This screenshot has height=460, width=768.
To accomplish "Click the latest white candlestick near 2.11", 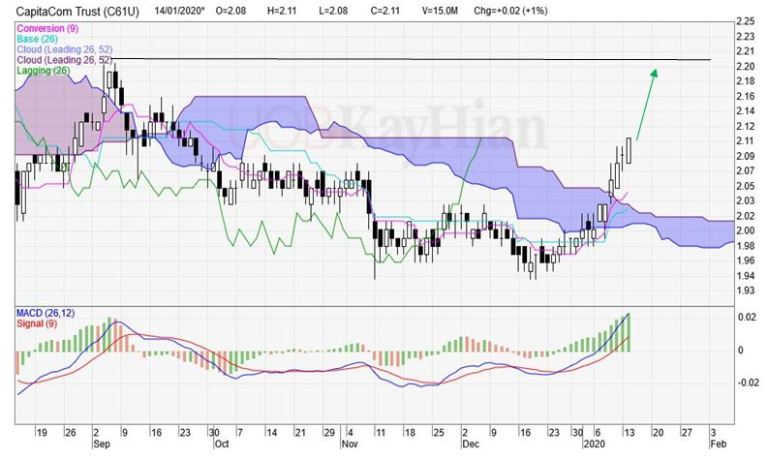I will tap(628, 150).
